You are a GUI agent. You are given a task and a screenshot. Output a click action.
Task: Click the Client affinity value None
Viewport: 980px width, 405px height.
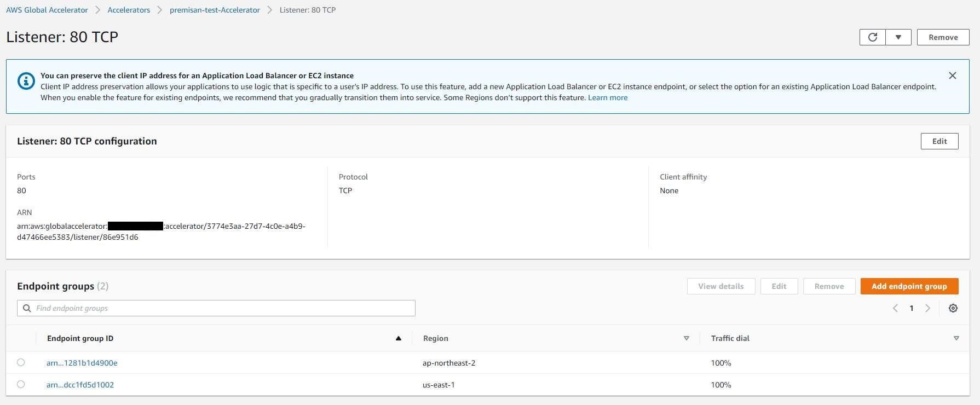[x=669, y=190]
